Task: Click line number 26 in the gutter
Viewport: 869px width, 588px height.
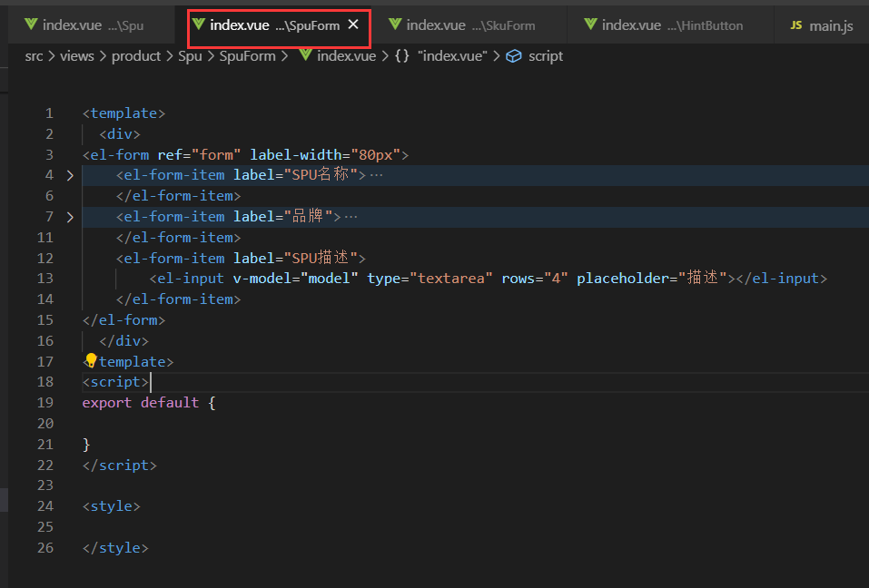Action: (x=45, y=548)
